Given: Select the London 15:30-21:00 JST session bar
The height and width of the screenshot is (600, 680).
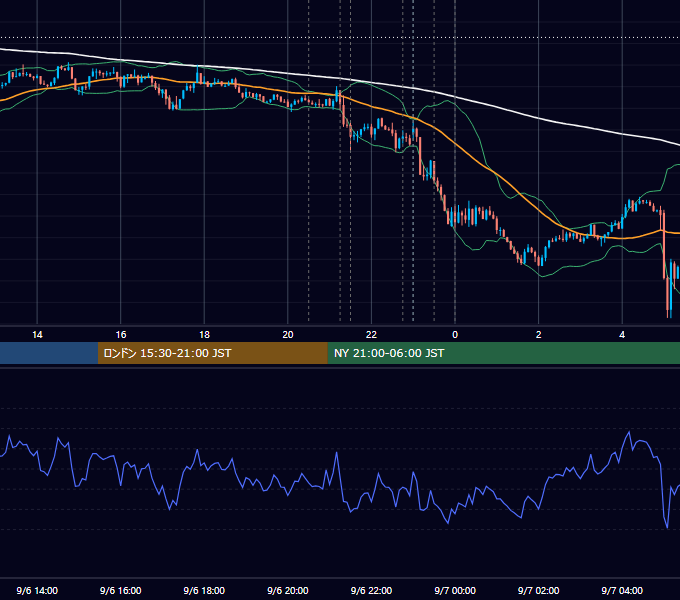Looking at the screenshot, I should pyautogui.click(x=212, y=353).
